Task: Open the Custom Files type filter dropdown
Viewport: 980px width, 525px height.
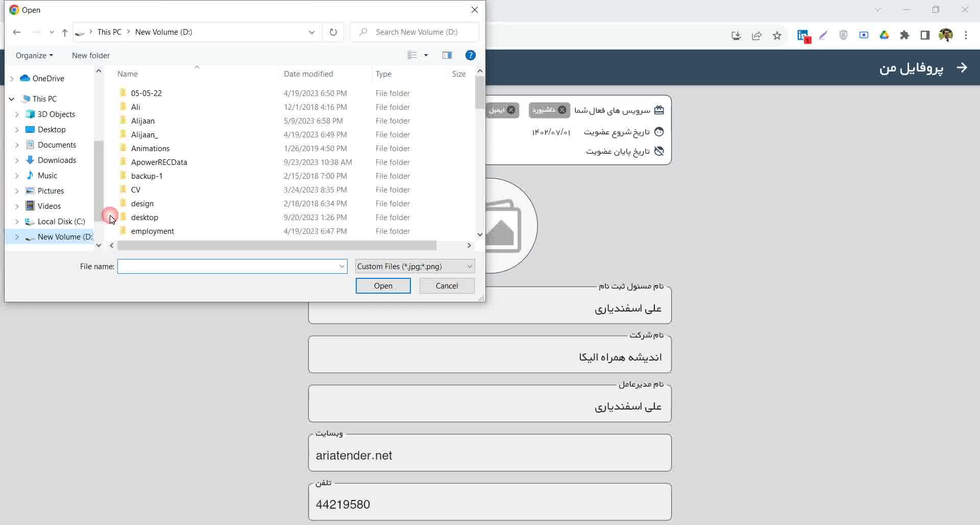Action: [414, 267]
